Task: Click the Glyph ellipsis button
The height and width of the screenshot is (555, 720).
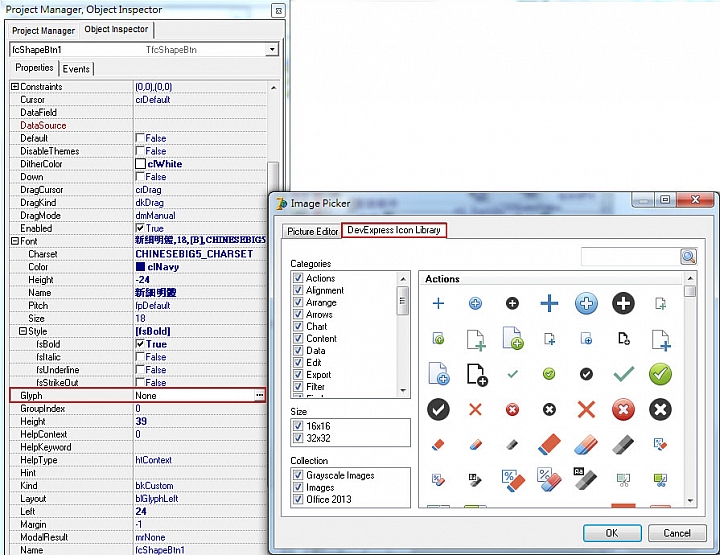Action: tap(259, 395)
